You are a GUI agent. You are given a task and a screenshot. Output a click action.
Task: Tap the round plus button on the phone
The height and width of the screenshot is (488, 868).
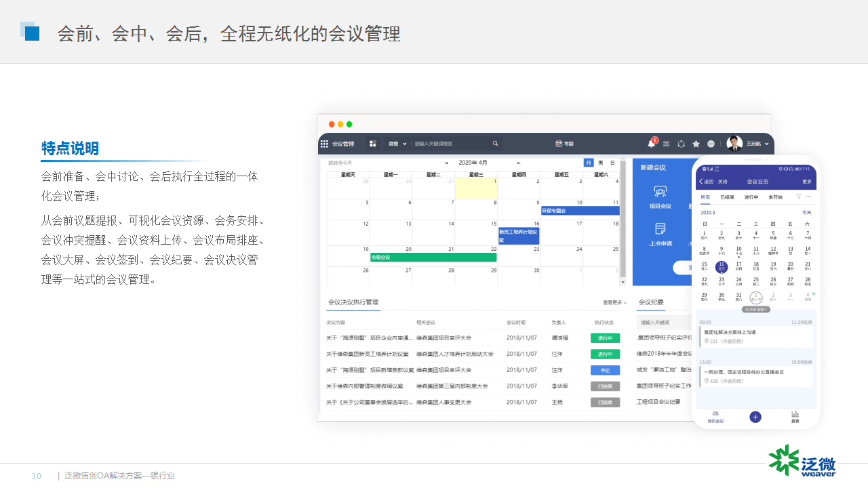tap(755, 417)
